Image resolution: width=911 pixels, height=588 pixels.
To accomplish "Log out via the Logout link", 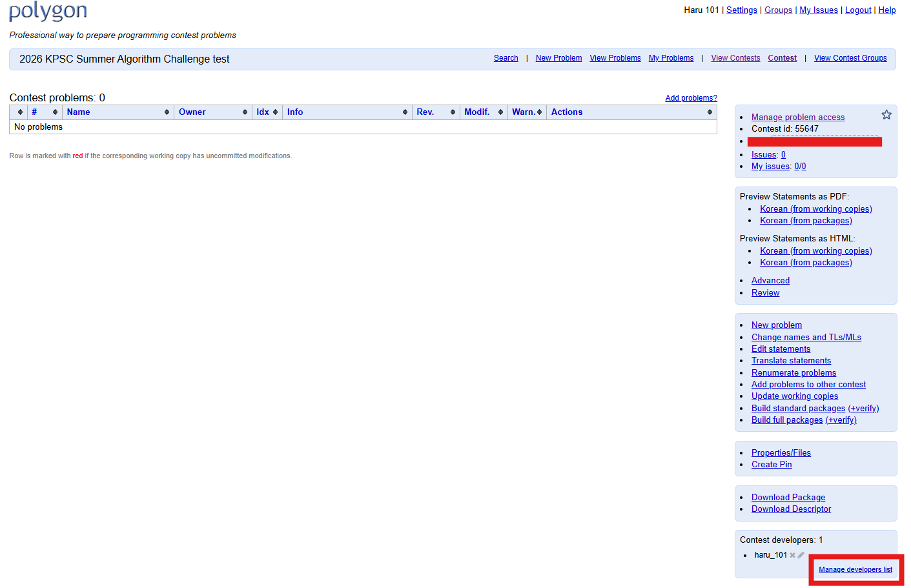I will tap(858, 10).
